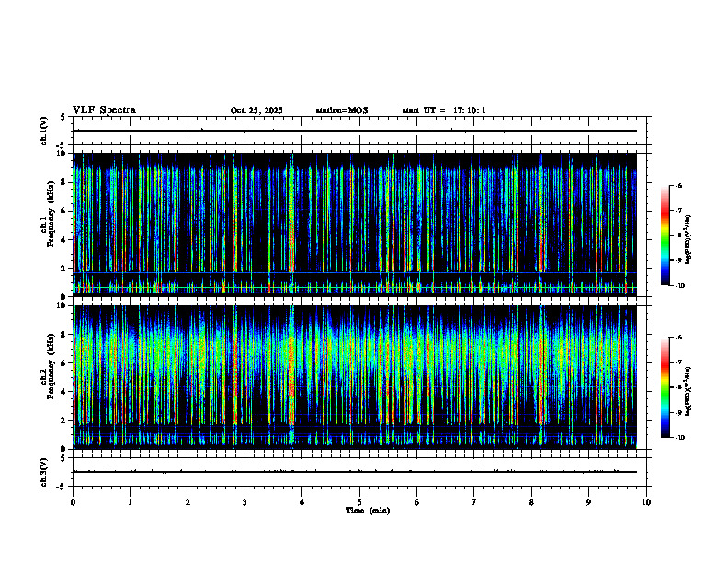This screenshot has width=728, height=563.
Task: Click time axis tick label "7"
Action: 474,502
